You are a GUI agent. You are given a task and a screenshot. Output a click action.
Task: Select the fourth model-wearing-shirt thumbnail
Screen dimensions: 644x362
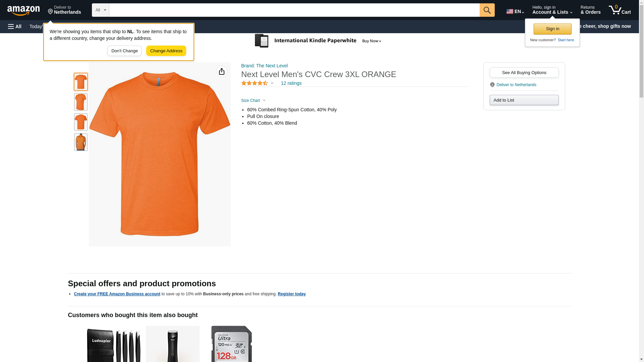click(81, 142)
